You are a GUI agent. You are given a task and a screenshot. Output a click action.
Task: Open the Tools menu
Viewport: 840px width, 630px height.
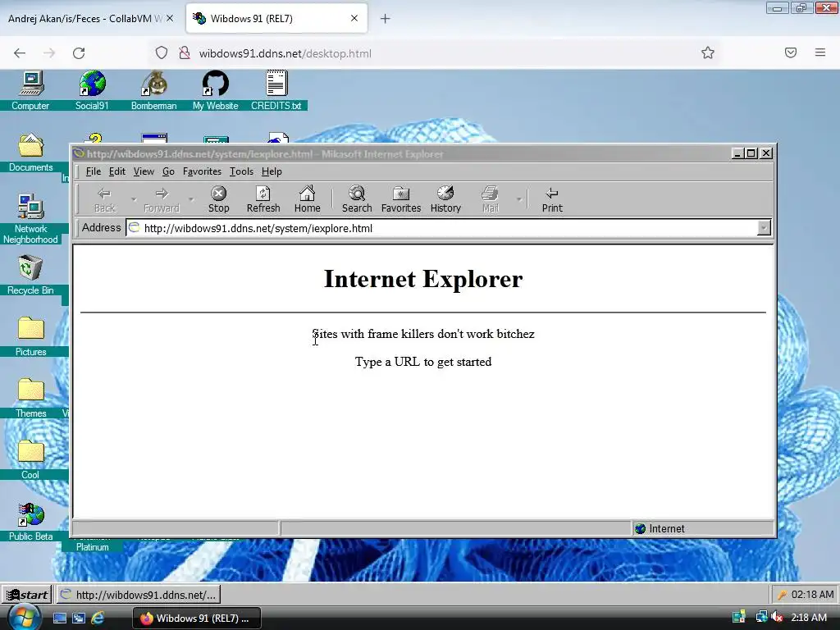241,171
